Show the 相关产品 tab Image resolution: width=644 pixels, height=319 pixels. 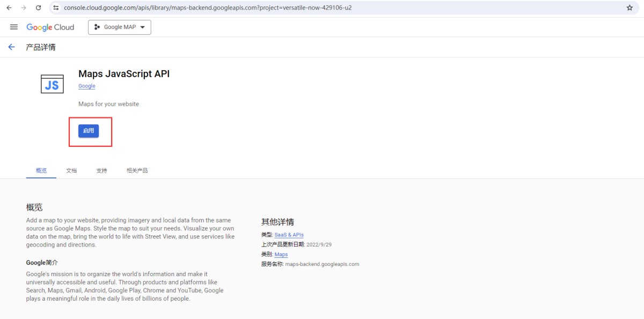137,170
